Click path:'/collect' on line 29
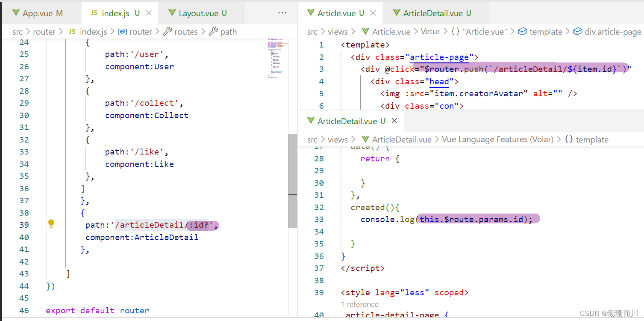Viewport: 644px width, 321px height. 144,103
